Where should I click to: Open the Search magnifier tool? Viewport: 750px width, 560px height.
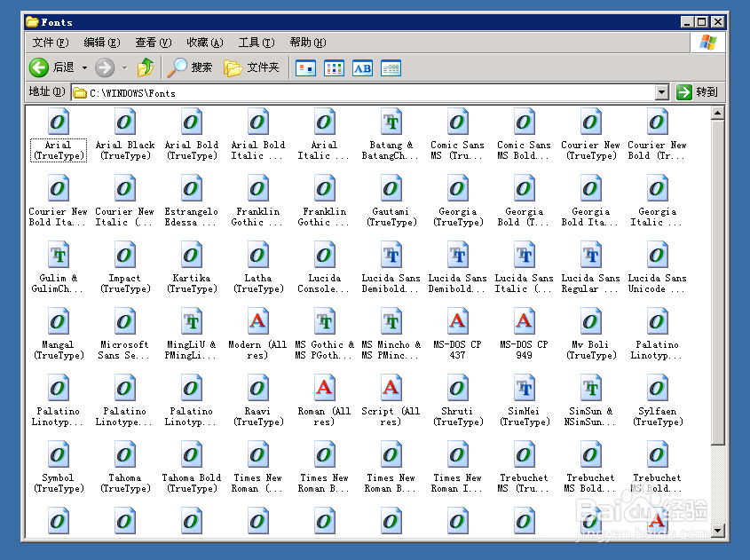[x=189, y=67]
